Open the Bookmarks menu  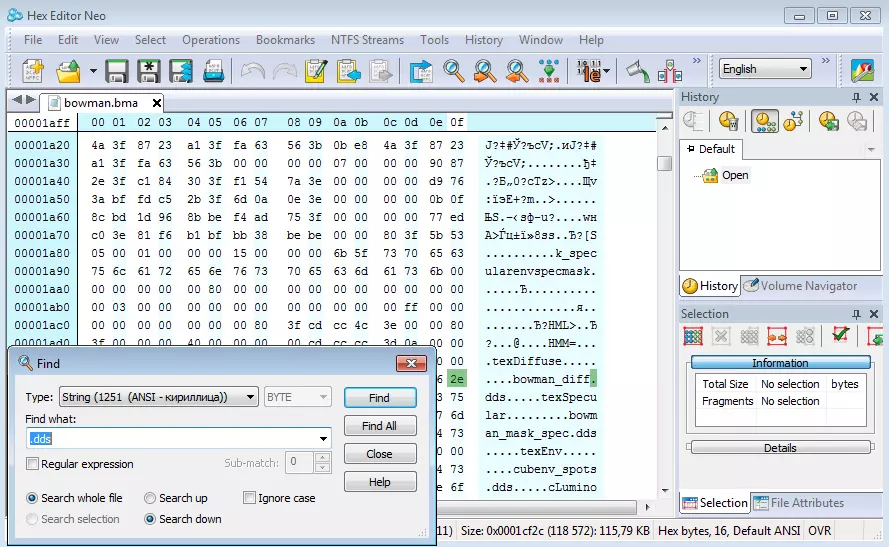click(285, 40)
